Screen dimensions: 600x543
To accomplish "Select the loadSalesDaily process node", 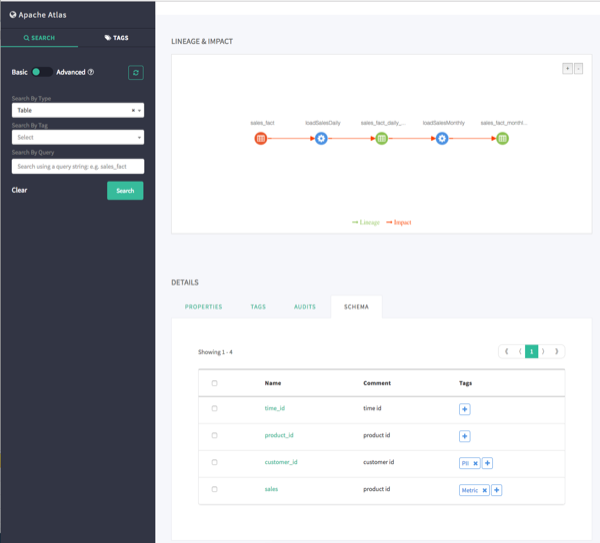I will click(321, 138).
